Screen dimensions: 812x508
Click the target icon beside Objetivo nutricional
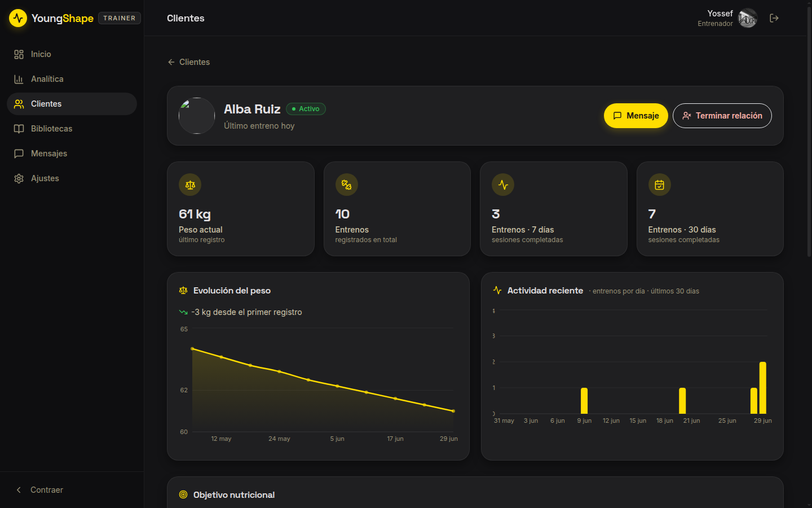(x=183, y=494)
